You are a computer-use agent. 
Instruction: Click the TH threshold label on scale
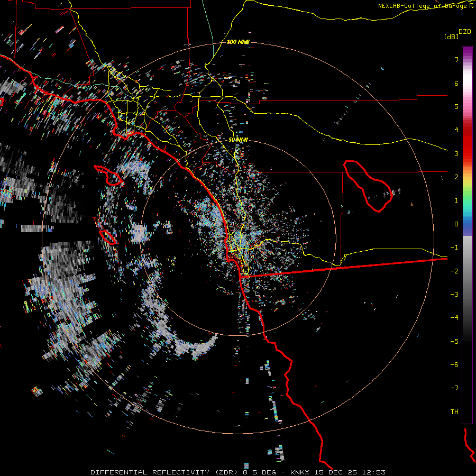pos(454,412)
